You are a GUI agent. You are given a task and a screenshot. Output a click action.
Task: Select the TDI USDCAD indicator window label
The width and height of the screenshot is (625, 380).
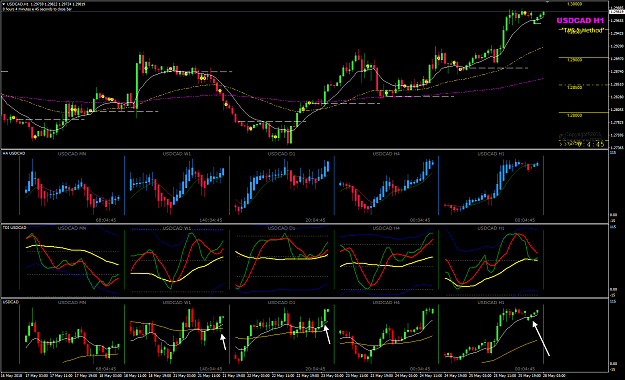14,228
